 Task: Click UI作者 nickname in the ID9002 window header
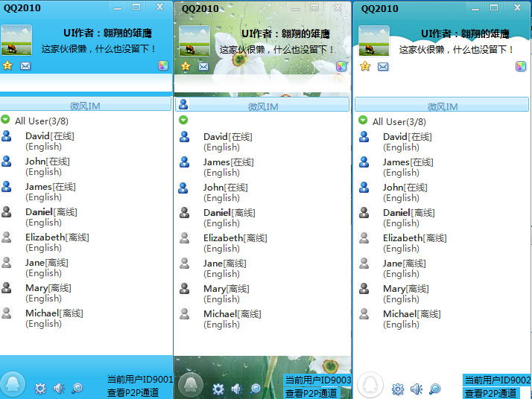465,33
